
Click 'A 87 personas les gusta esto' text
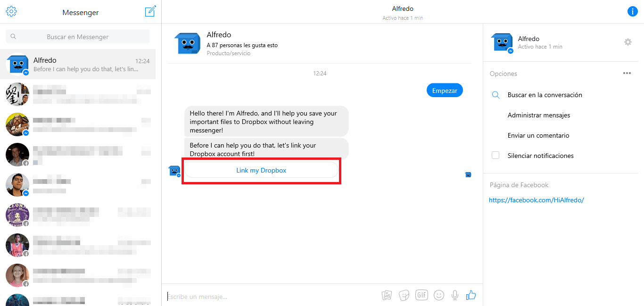(x=242, y=45)
